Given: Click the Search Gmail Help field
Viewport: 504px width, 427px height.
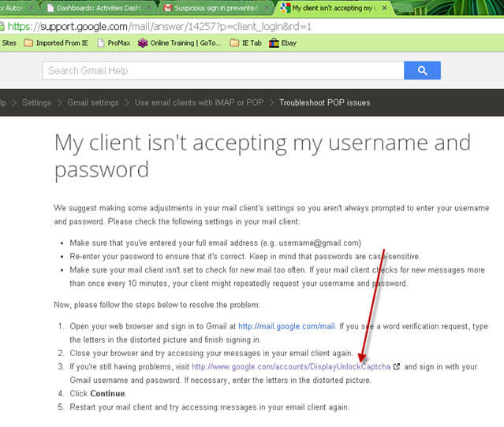Looking at the screenshot, I should pyautogui.click(x=223, y=70).
